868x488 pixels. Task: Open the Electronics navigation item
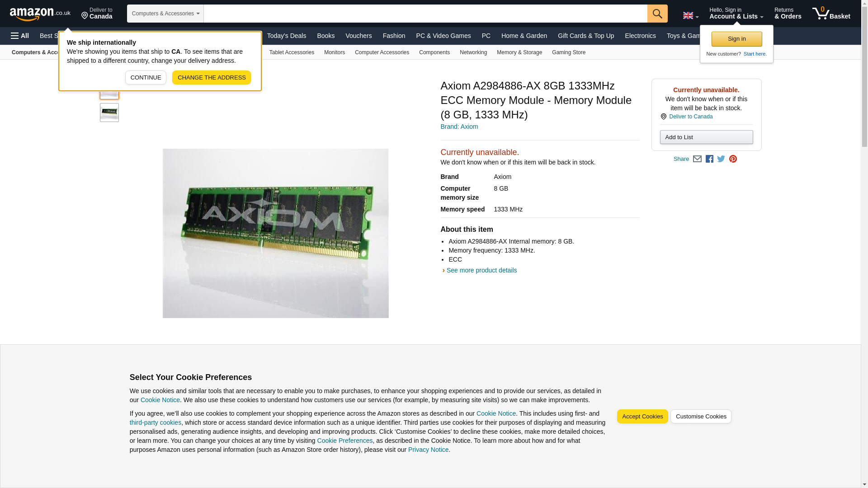[x=640, y=36]
